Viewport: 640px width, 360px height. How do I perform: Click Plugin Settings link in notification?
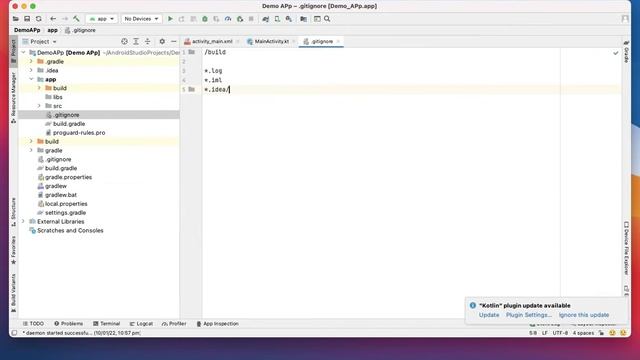pyautogui.click(x=529, y=315)
